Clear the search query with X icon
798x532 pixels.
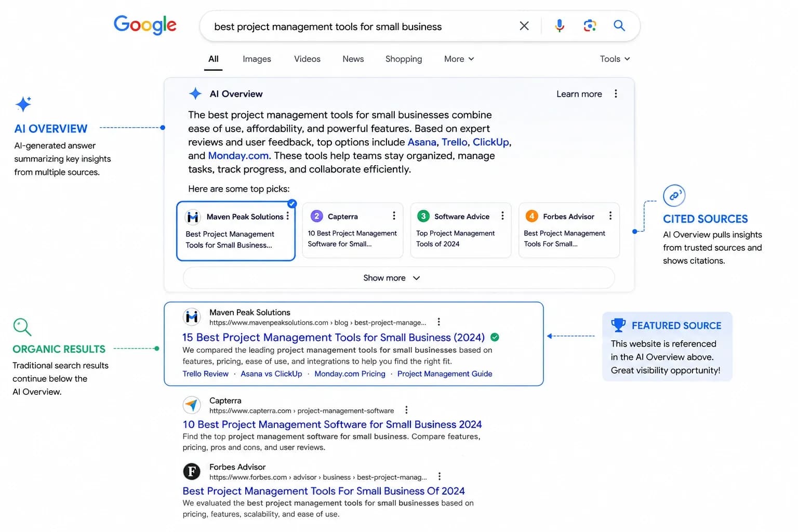point(524,26)
